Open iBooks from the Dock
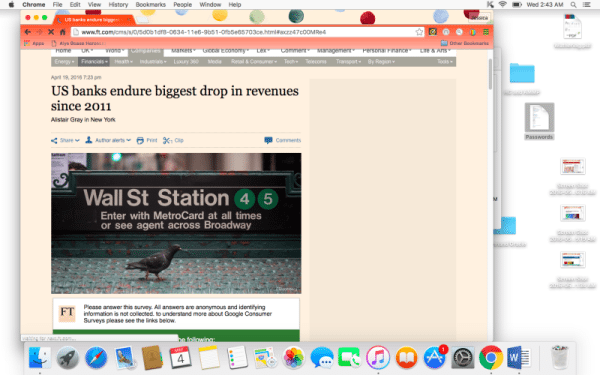The image size is (600, 375). point(406,358)
